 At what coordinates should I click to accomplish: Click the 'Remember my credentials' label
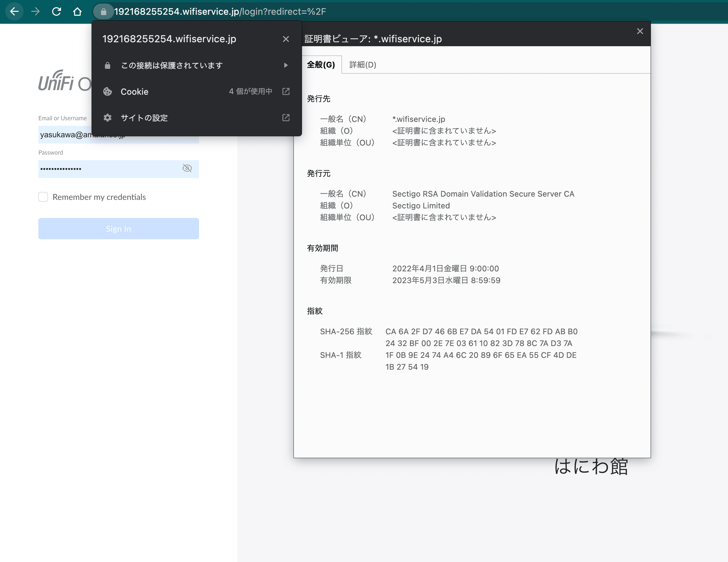click(99, 197)
